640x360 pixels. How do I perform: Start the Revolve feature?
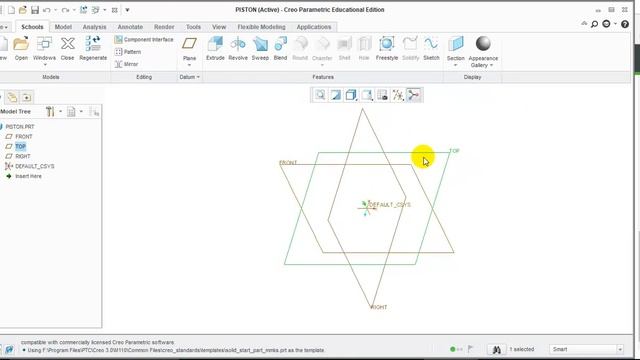click(238, 48)
